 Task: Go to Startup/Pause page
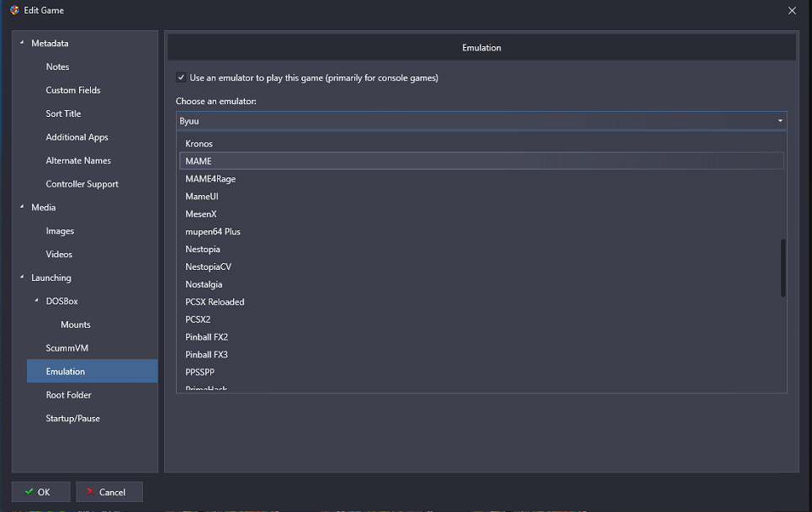point(72,419)
